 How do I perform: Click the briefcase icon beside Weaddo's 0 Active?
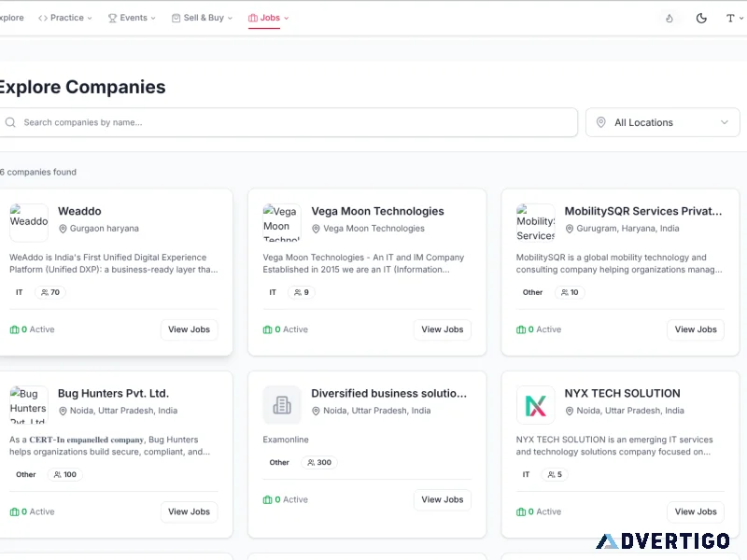(x=14, y=329)
